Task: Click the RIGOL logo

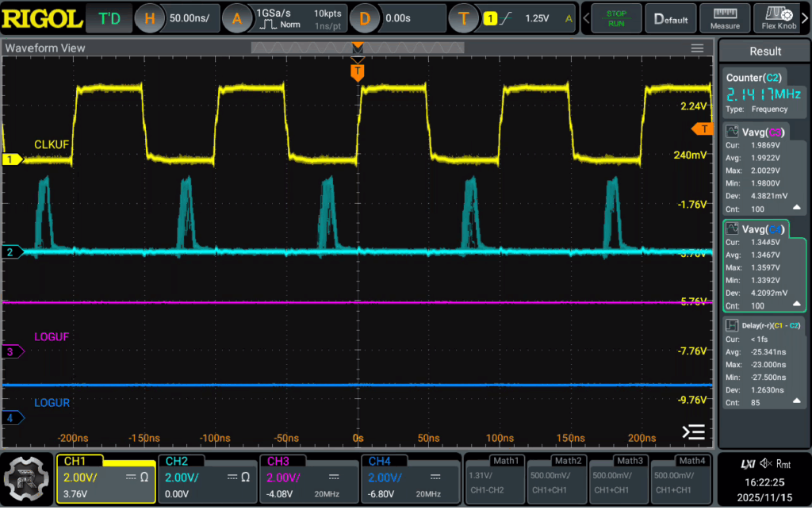Action: 42,19
